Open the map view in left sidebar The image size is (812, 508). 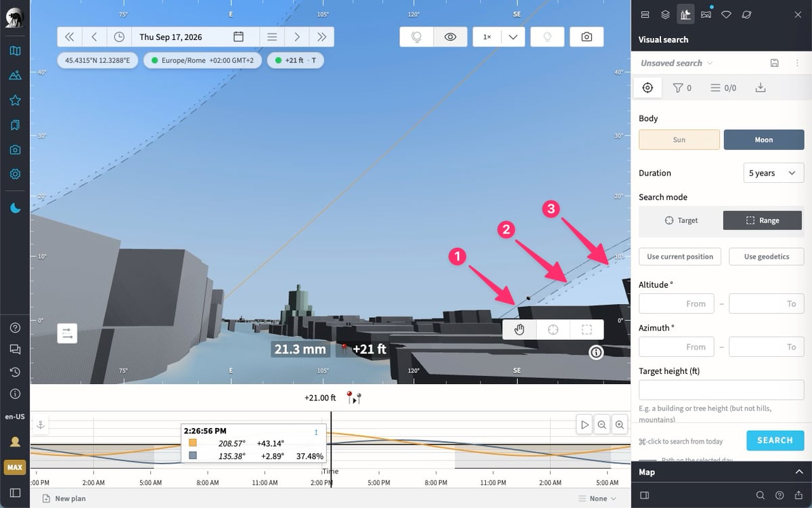point(15,51)
